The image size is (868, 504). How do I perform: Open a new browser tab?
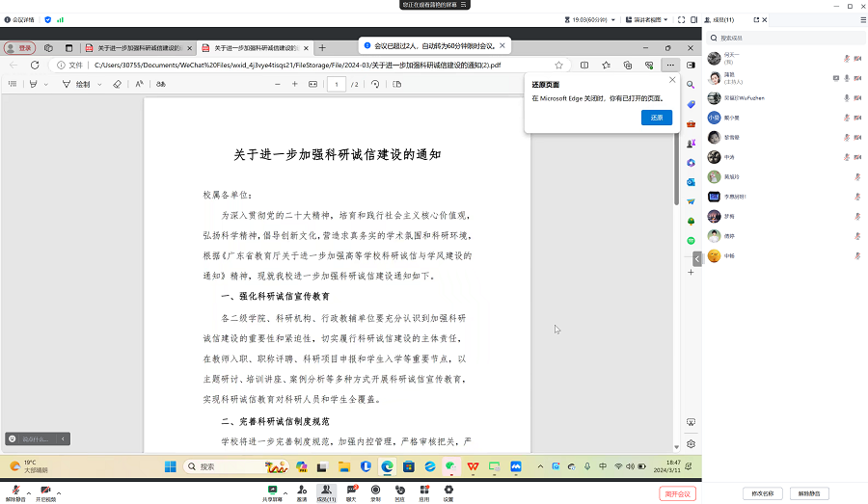[x=322, y=47]
